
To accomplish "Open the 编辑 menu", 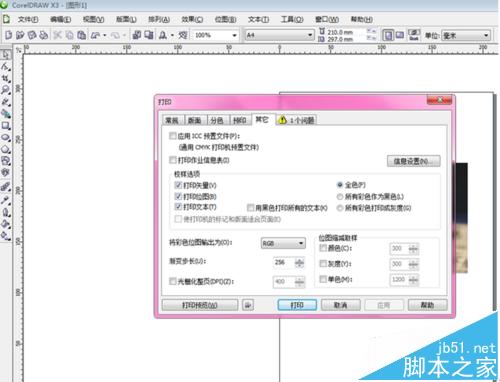I will click(60, 19).
